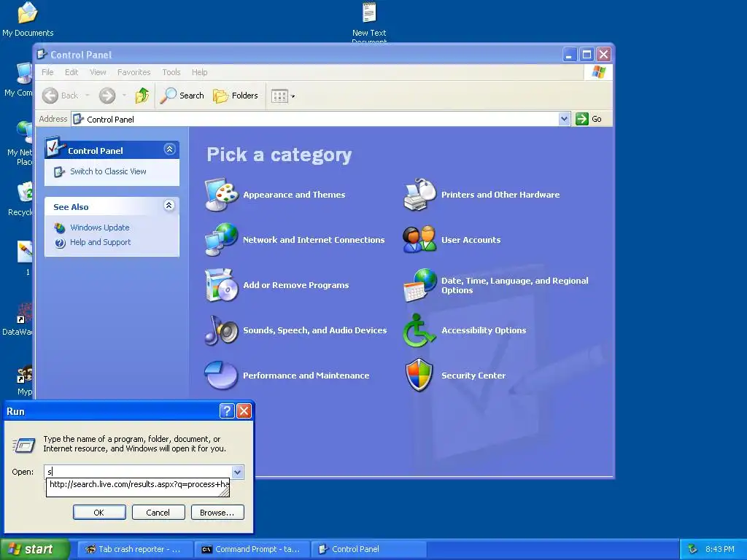
Task: Select the search.live.com autocomplete suggestion
Action: tap(138, 485)
